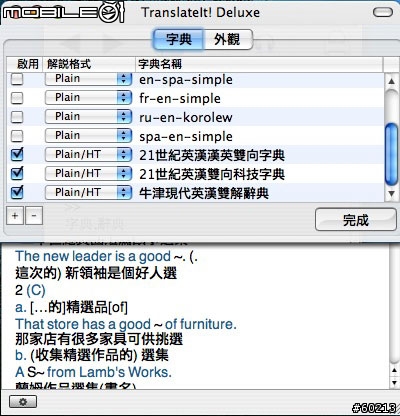Screen dimensions: 400x416
Task: Click text 'The new leader is a good'
Action: (93, 256)
